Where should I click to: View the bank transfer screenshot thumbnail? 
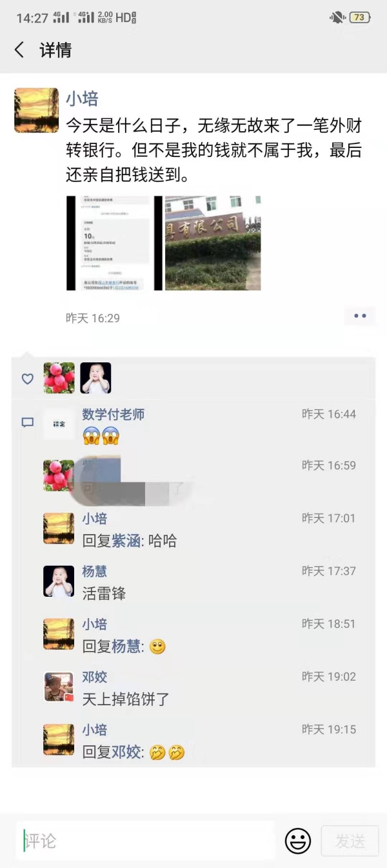pos(115,243)
